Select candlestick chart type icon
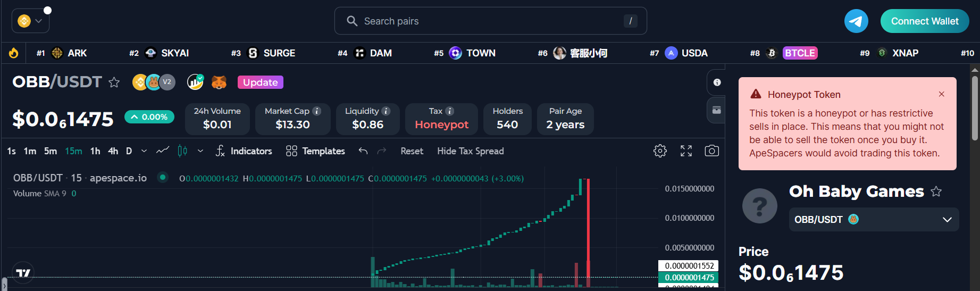This screenshot has height=291, width=980. tap(182, 151)
